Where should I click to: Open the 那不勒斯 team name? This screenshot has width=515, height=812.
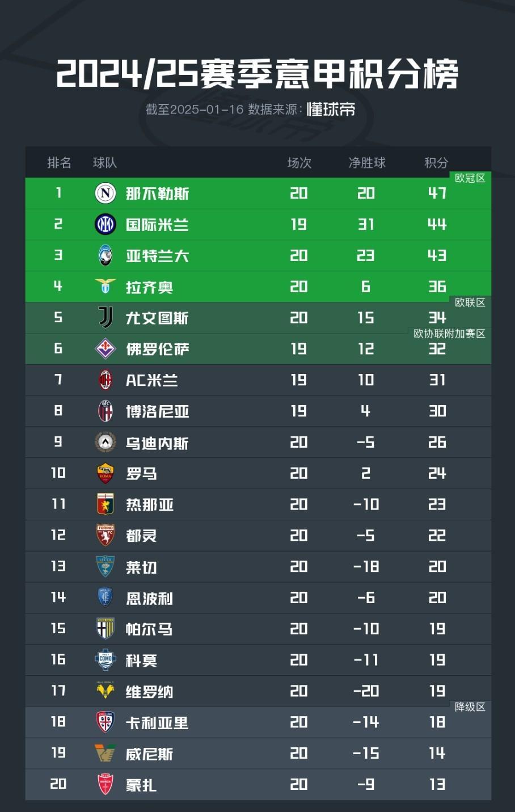click(157, 193)
